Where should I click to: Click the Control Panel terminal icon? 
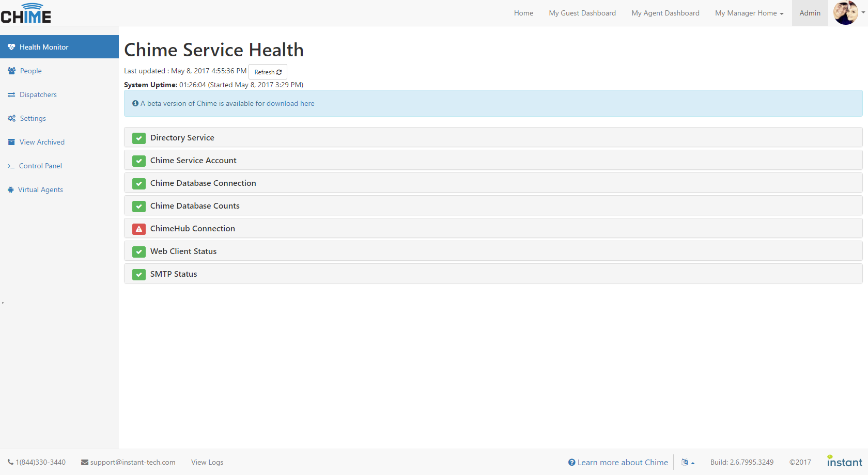click(x=11, y=166)
